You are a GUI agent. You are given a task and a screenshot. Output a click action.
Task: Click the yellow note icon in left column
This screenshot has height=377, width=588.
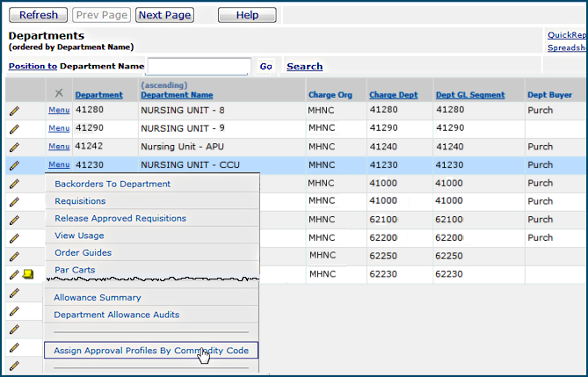click(28, 275)
